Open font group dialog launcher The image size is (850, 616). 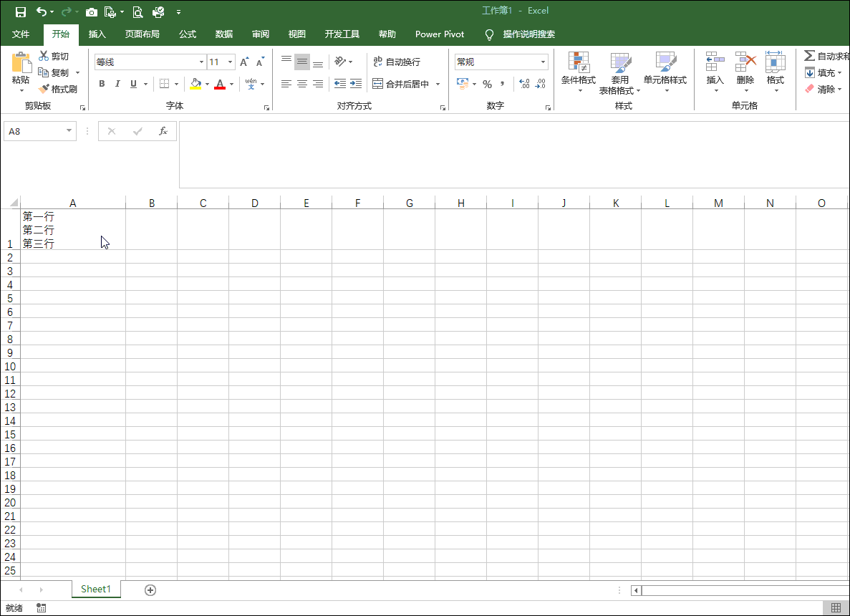(x=266, y=108)
